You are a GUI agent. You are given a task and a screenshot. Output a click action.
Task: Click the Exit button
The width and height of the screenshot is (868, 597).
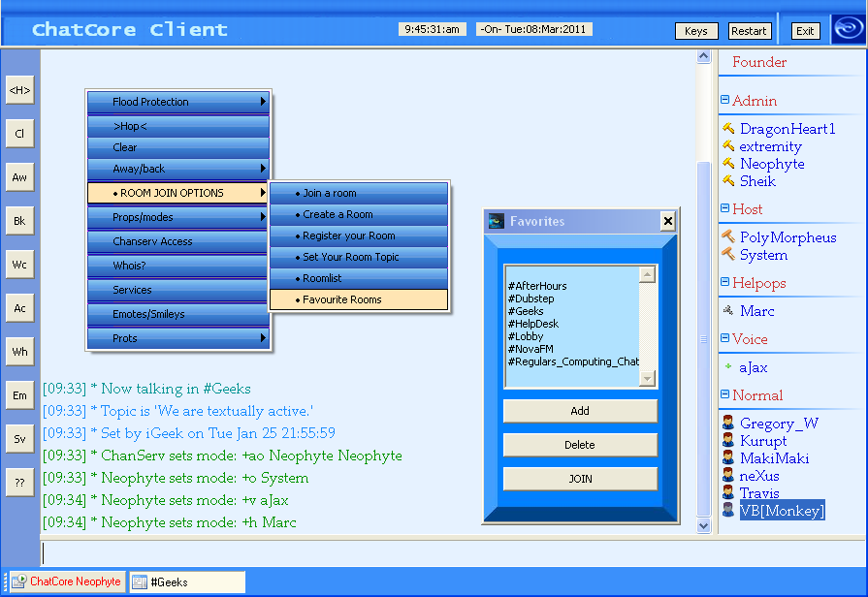[805, 31]
